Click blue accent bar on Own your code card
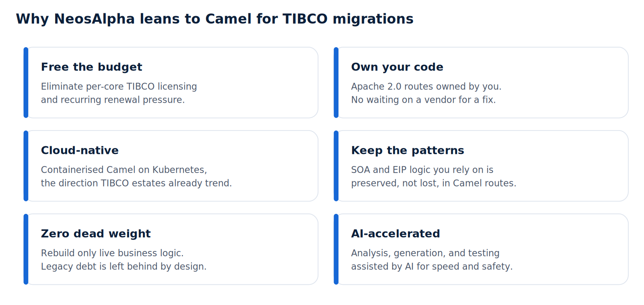 pos(336,83)
